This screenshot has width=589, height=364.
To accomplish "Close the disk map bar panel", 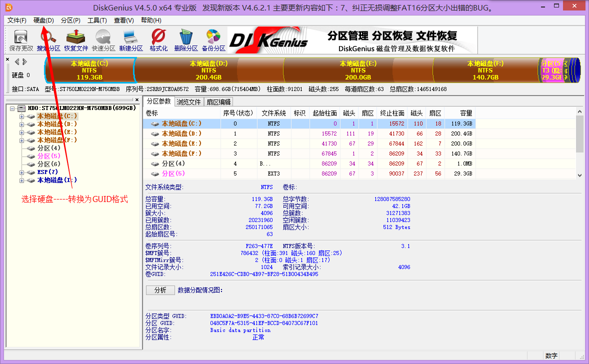I will click(7, 59).
